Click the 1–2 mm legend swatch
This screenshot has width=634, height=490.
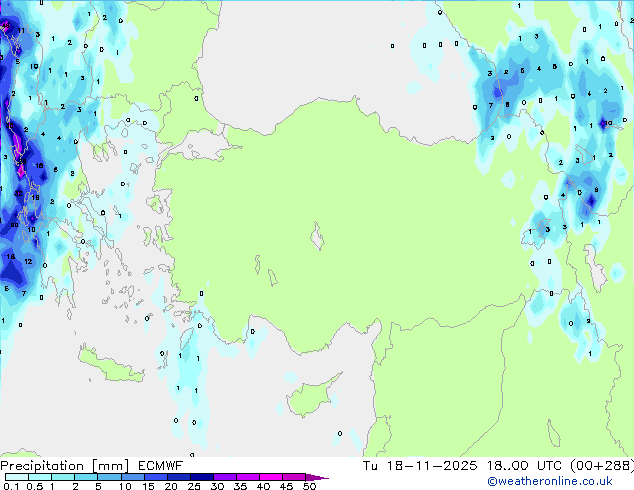(x=63, y=477)
